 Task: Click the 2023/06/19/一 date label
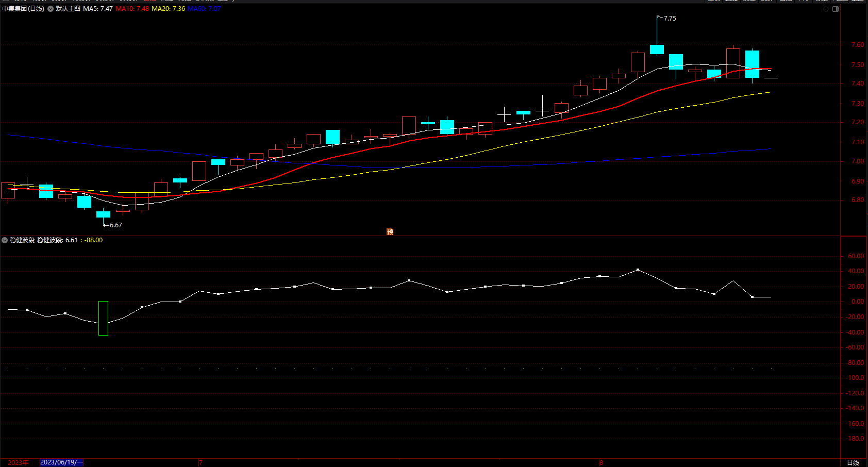tap(61, 462)
